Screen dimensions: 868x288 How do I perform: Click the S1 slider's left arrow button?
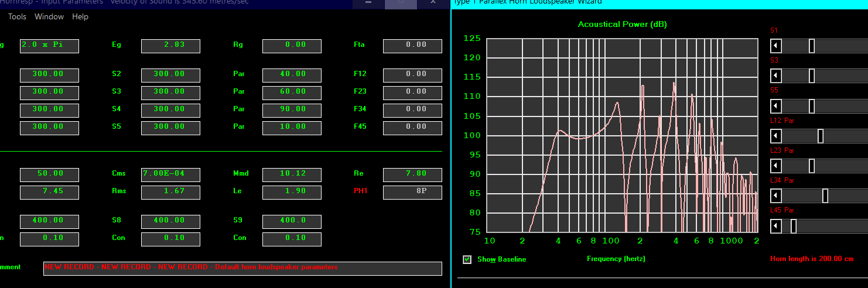click(776, 45)
